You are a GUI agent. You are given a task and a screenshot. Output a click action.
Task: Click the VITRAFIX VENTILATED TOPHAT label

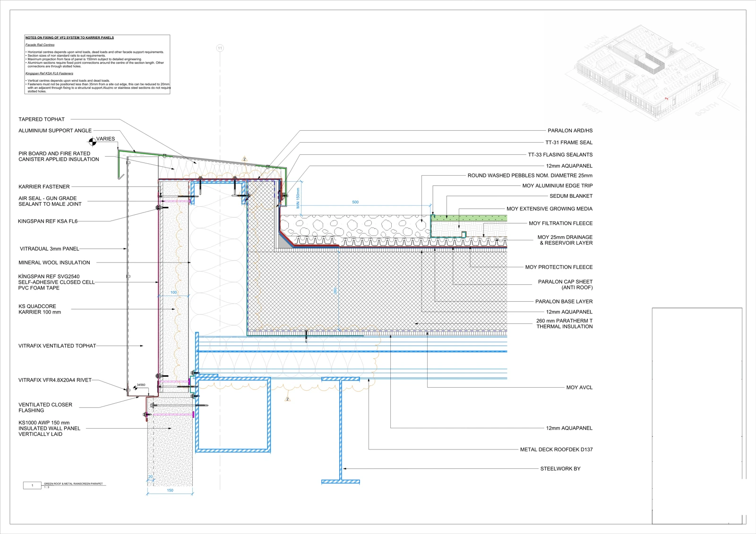[57, 346]
